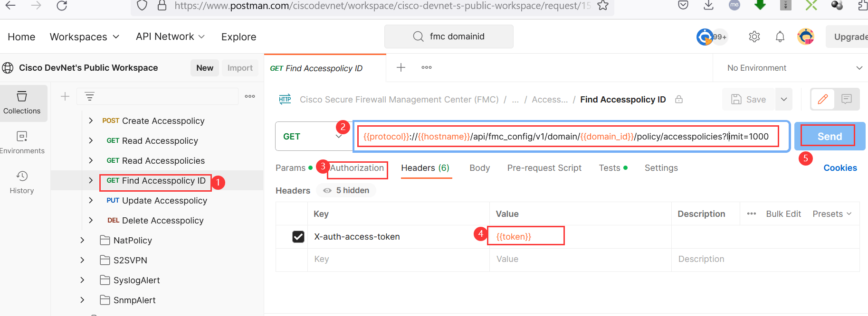
Task: Open the Environments sidebar panel
Action: click(22, 142)
